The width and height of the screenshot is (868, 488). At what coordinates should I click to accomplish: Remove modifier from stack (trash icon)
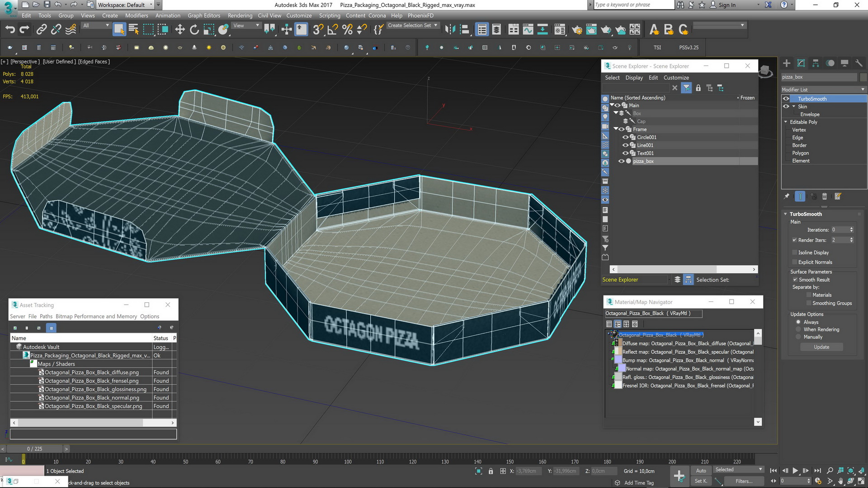[825, 196]
